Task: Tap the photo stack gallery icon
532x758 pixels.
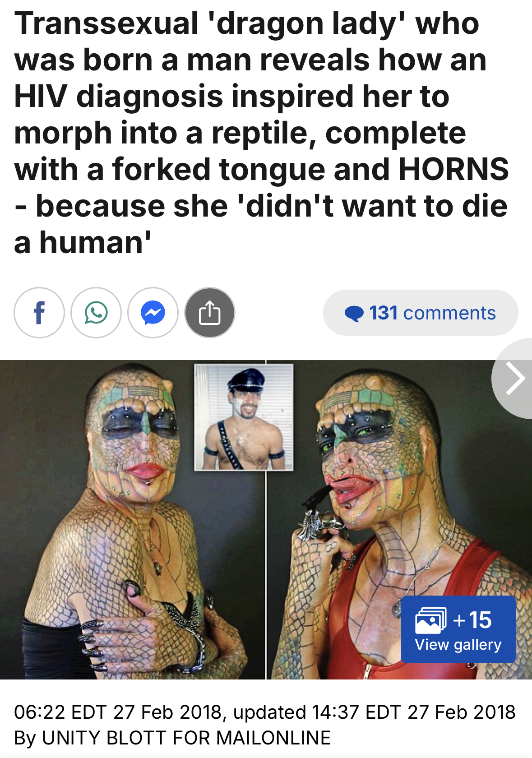Action: [430, 620]
